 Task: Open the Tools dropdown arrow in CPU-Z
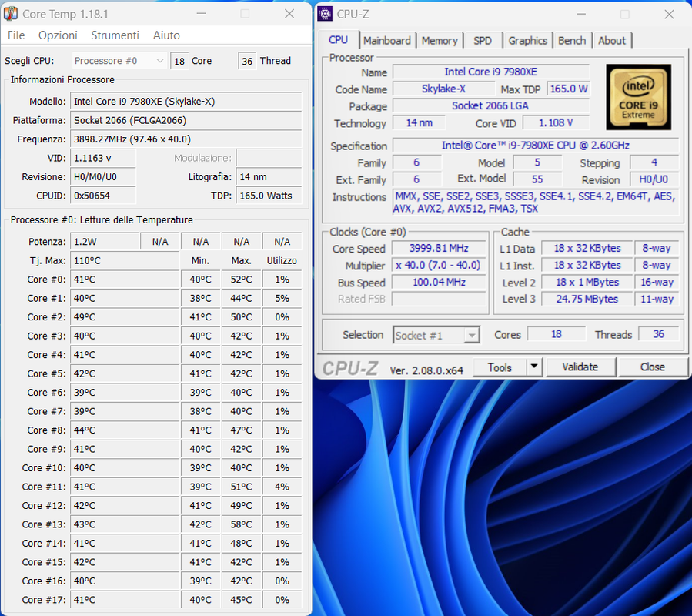point(534,367)
